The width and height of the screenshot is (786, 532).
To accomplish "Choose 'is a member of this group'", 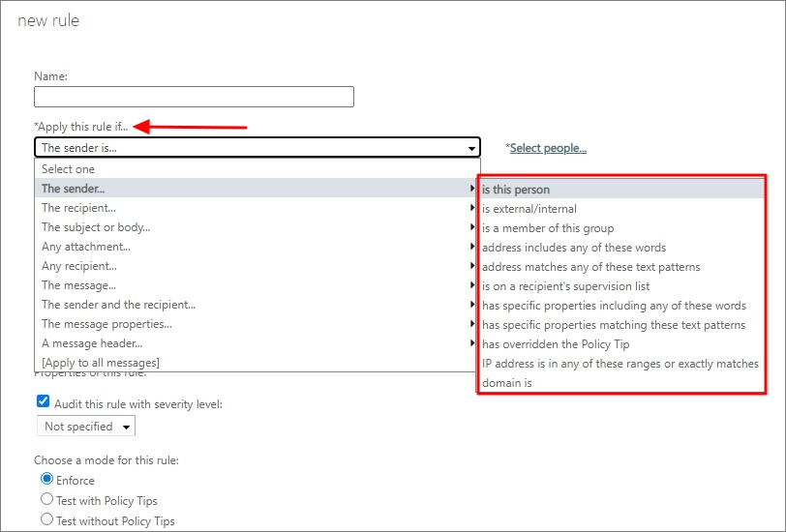I will tap(621, 228).
